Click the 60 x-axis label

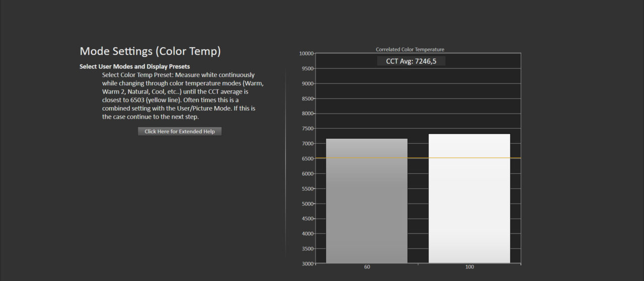click(367, 267)
